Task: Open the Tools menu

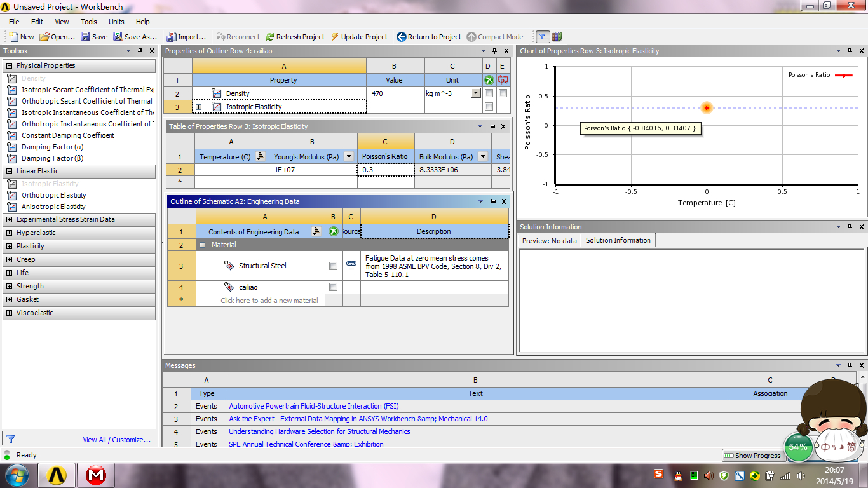Action: pos(89,22)
